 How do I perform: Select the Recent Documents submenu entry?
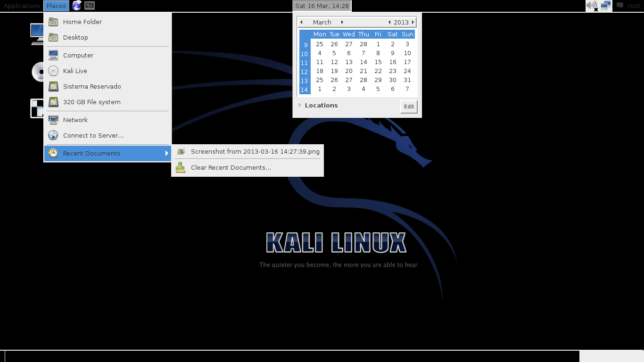pos(107,153)
